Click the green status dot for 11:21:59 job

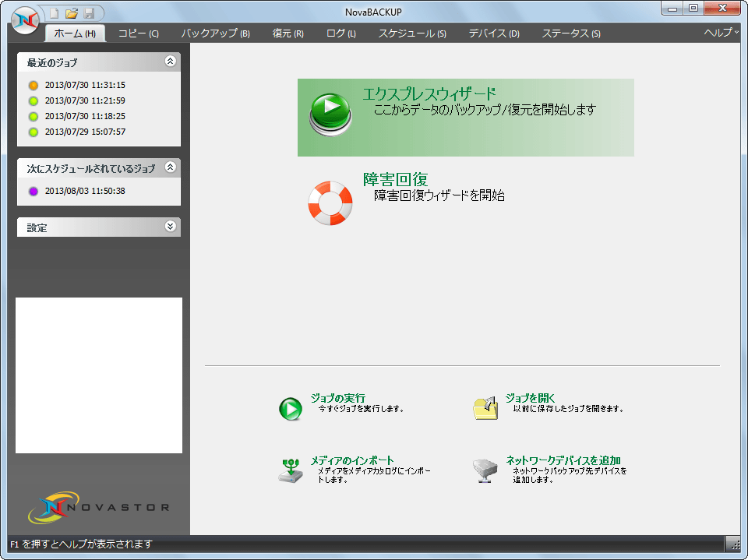click(34, 101)
